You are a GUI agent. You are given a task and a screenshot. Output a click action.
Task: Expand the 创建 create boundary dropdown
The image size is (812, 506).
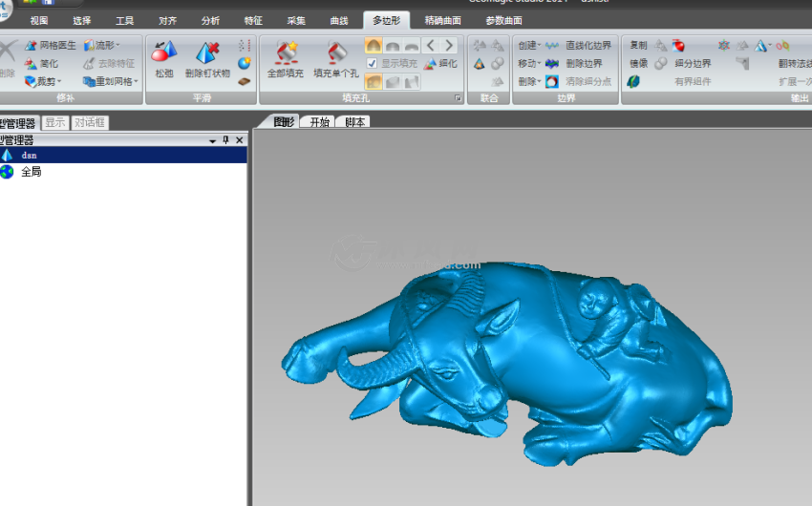529,45
